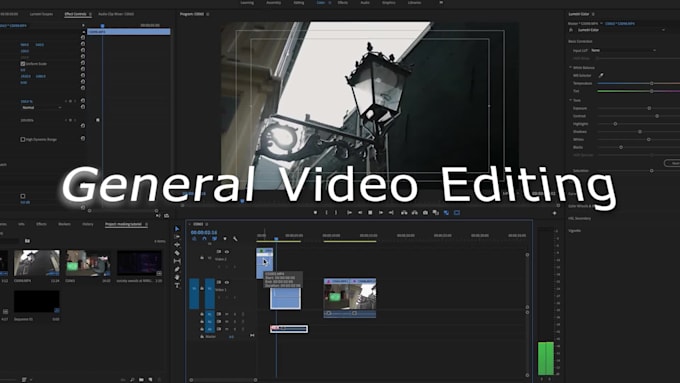Select the Pen tool

pos(177,269)
